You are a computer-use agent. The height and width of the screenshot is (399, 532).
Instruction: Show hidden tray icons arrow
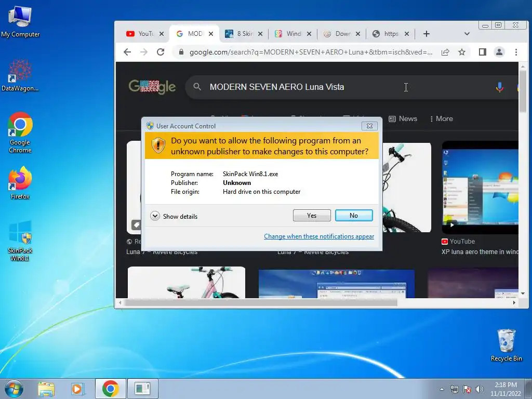(442, 389)
